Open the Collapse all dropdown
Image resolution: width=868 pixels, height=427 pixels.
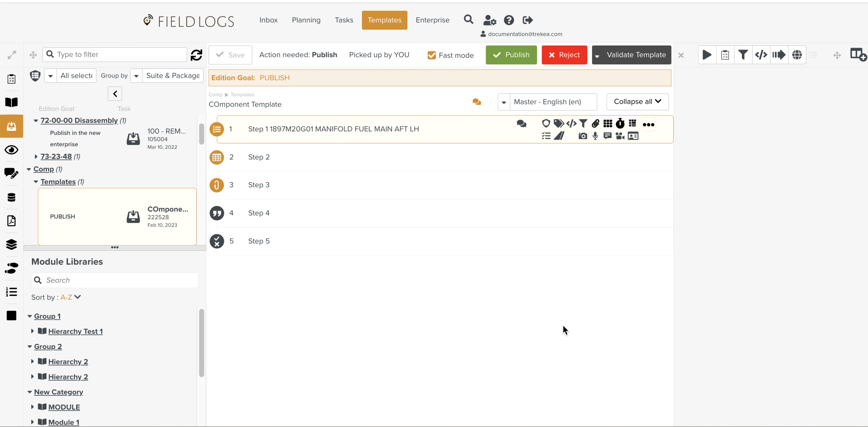(637, 102)
